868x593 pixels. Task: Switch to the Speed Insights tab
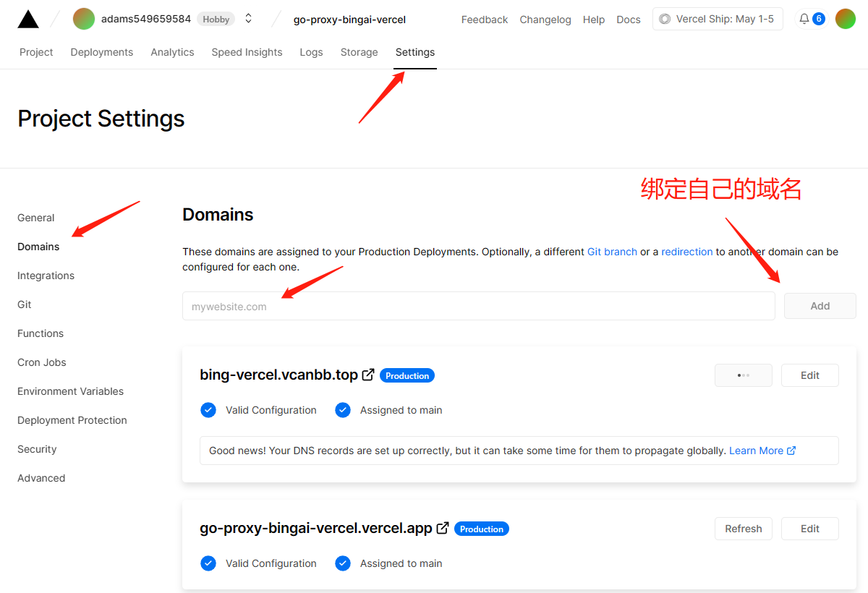tap(247, 52)
